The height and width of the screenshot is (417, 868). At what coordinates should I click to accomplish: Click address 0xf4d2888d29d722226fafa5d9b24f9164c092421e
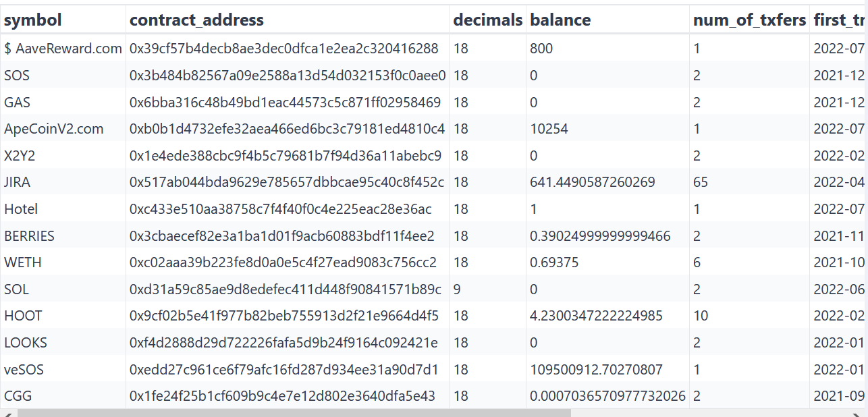tap(283, 343)
